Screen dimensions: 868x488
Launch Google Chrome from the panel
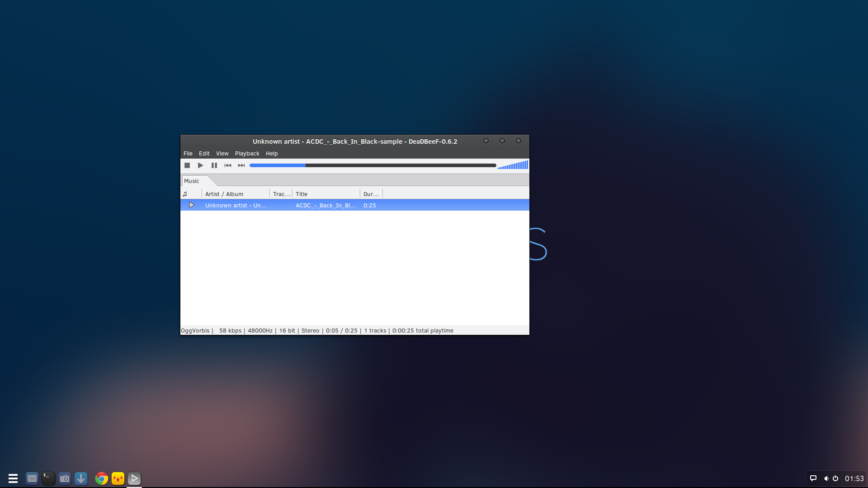tap(102, 479)
